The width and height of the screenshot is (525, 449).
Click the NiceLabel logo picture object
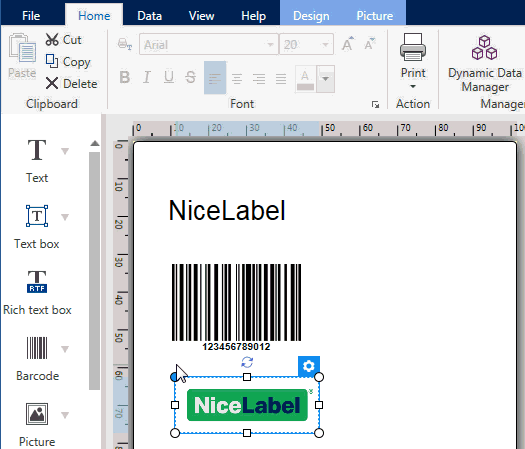[247, 405]
